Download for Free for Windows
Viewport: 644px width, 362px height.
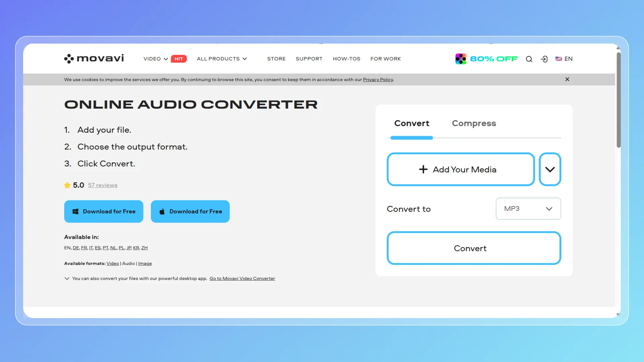(x=104, y=212)
